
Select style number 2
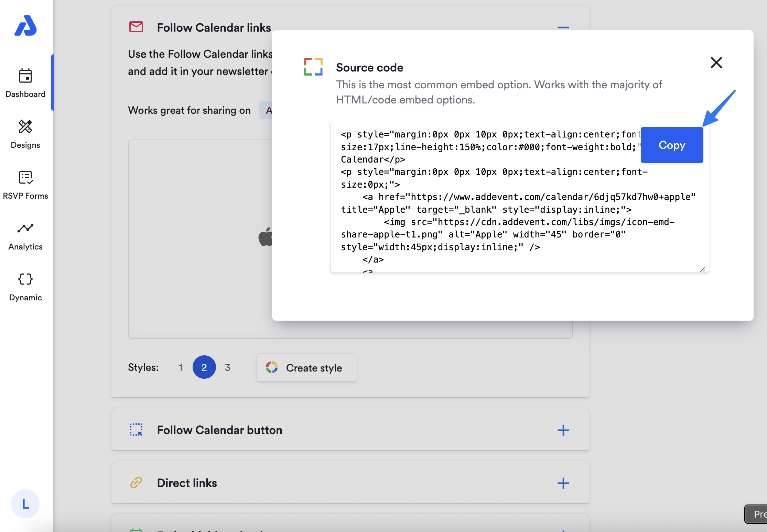[204, 367]
